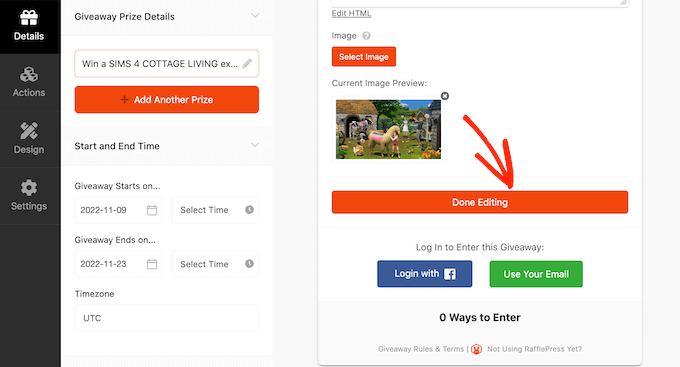Screen dimensions: 680x367
Task: Collapse the Giveaway Prize Details section
Action: (x=255, y=16)
